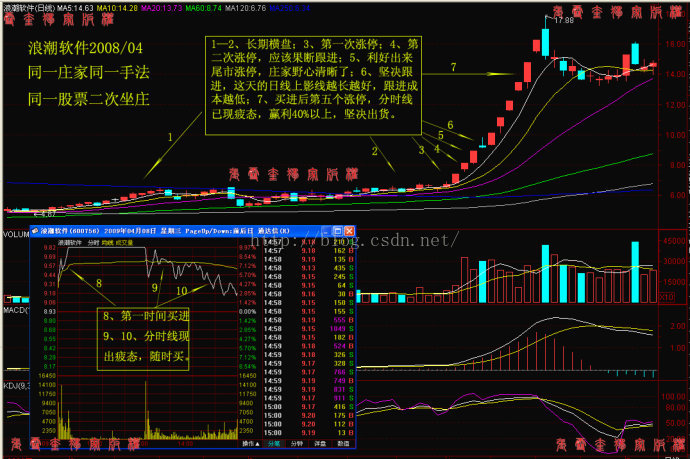Select the 14:57 trade row with volume 162
The image size is (690, 459).
point(308,251)
